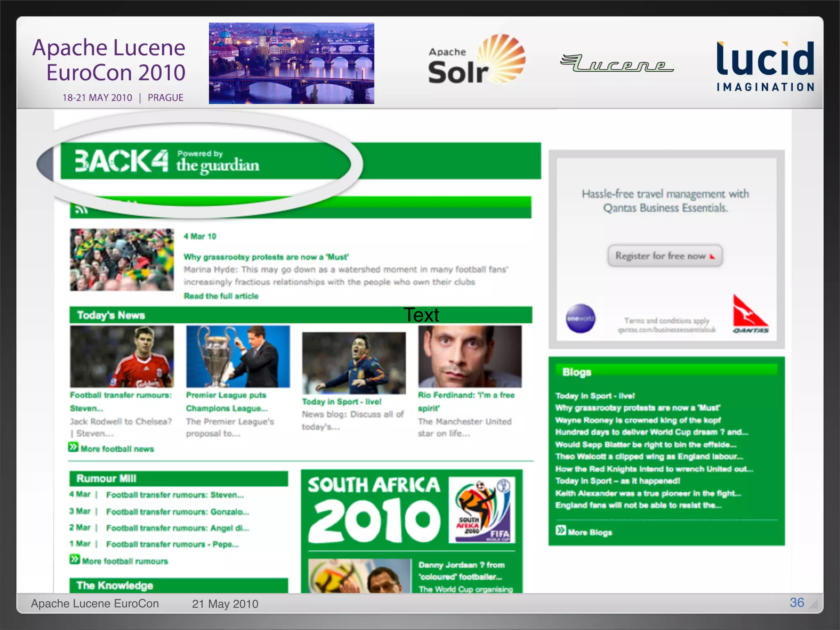Viewport: 840px width, 630px height.
Task: Open blog 'Hundred days to deliver World Cup dream'
Action: pos(652,432)
